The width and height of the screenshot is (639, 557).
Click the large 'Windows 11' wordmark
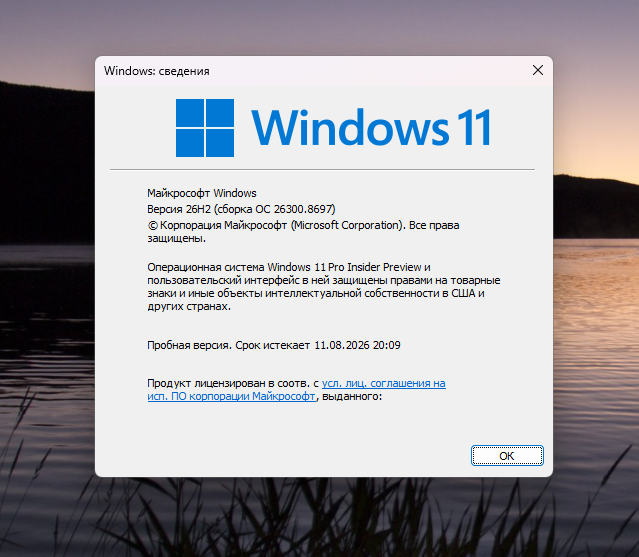pyautogui.click(x=370, y=128)
